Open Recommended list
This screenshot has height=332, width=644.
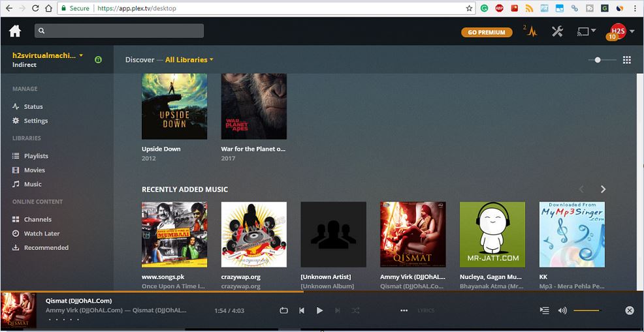[40, 247]
